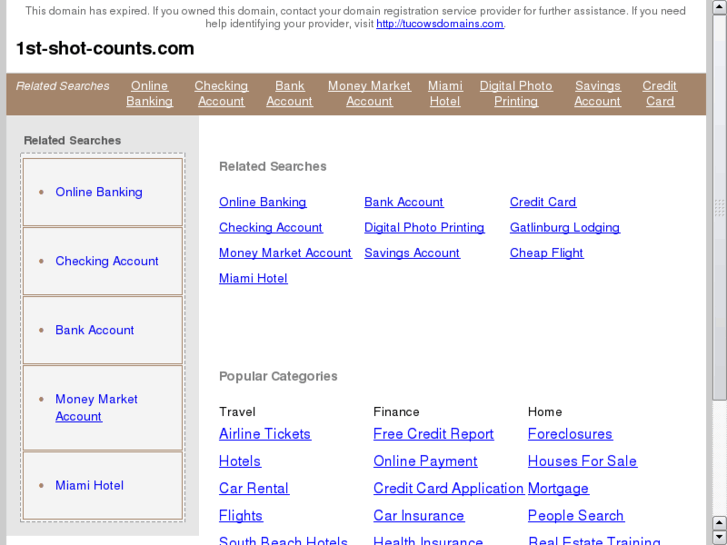The image size is (727, 545).
Task: Click Miami Hotel in the brown top bar
Action: coord(445,93)
